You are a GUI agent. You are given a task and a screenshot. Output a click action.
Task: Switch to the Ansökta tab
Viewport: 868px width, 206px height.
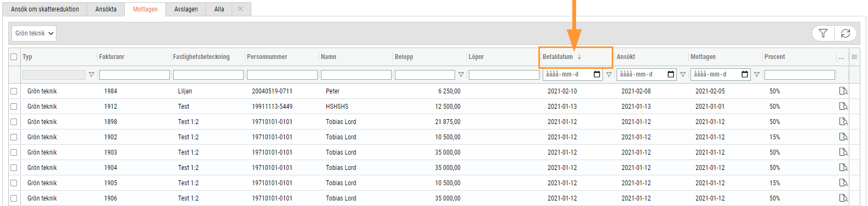(106, 9)
